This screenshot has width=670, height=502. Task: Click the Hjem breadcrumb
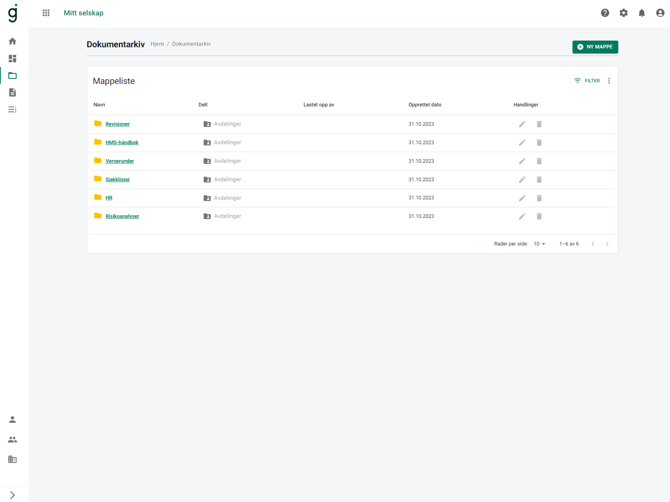[157, 44]
